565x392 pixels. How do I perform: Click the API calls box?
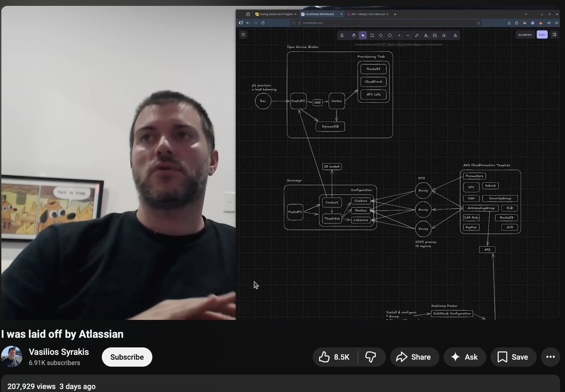coord(373,95)
